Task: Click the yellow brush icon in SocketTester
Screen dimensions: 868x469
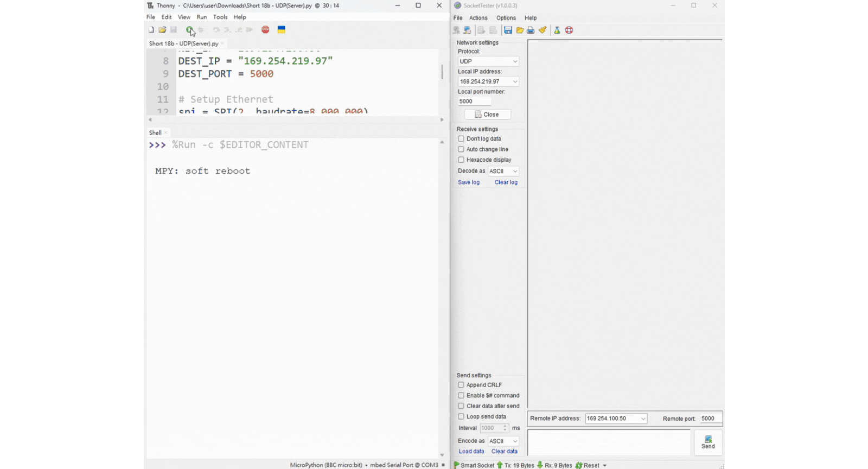Action: point(542,30)
